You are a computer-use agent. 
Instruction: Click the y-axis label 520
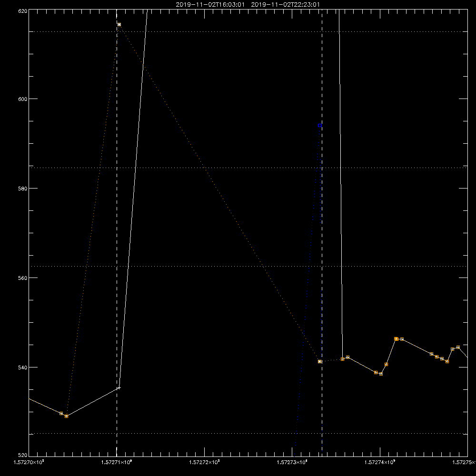pos(23,455)
